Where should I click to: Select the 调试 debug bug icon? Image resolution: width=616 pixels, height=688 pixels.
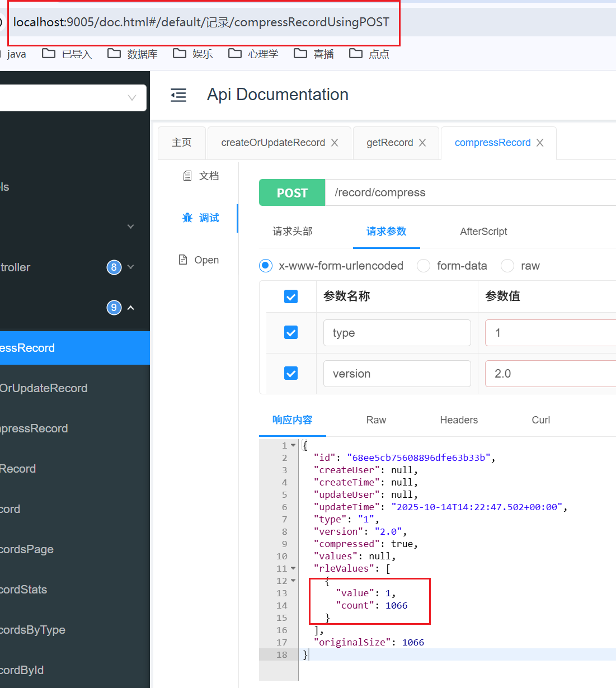point(187,218)
